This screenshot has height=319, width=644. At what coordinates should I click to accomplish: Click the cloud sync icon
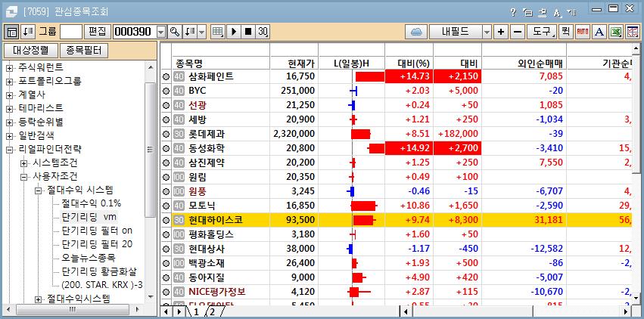(x=416, y=32)
